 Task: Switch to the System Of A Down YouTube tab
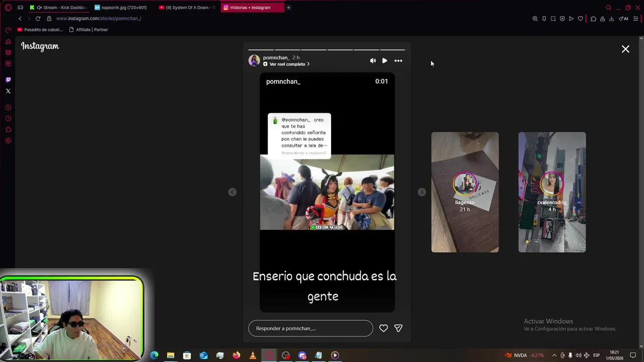tap(188, 8)
